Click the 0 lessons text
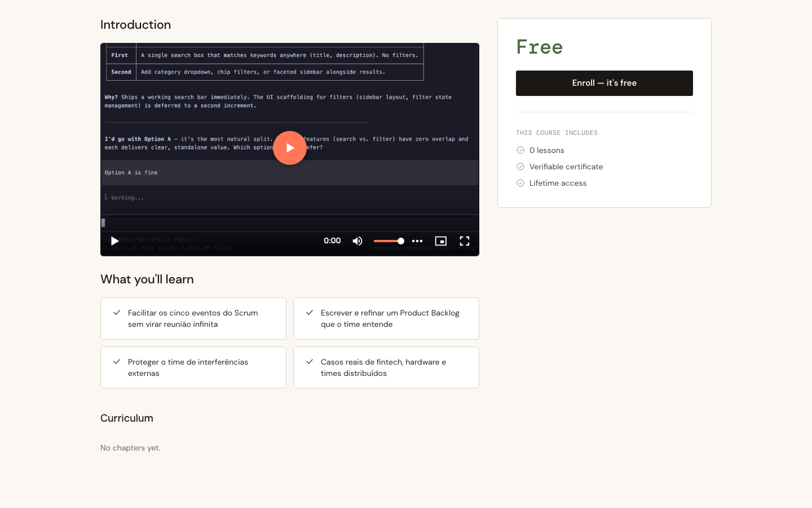Screen dimensions: 812x508 coord(547,150)
